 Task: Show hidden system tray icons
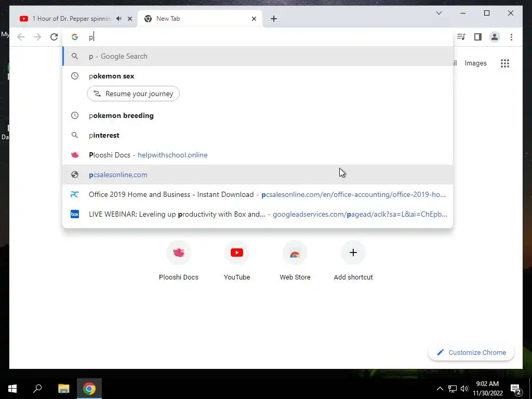(440, 389)
